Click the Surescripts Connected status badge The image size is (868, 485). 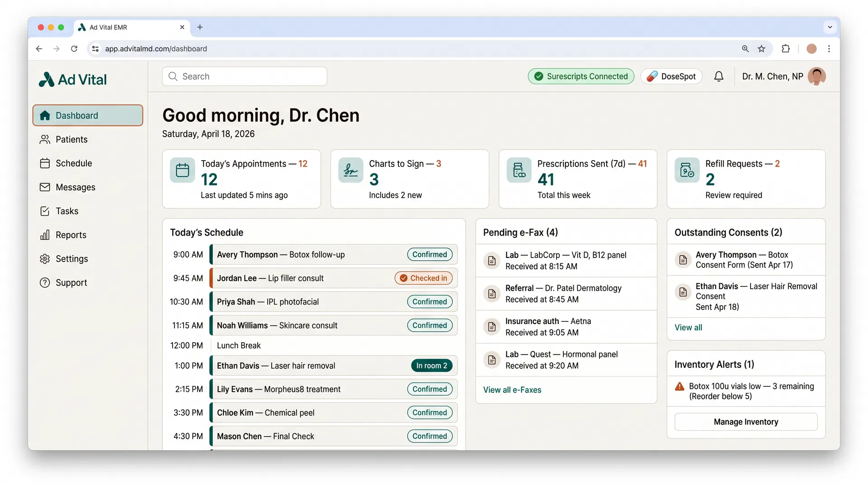pos(580,76)
